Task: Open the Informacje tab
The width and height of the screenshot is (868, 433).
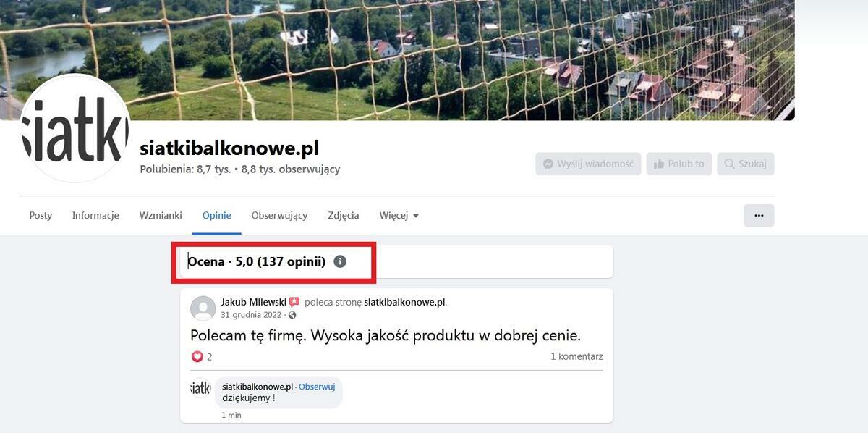Action: [x=95, y=215]
